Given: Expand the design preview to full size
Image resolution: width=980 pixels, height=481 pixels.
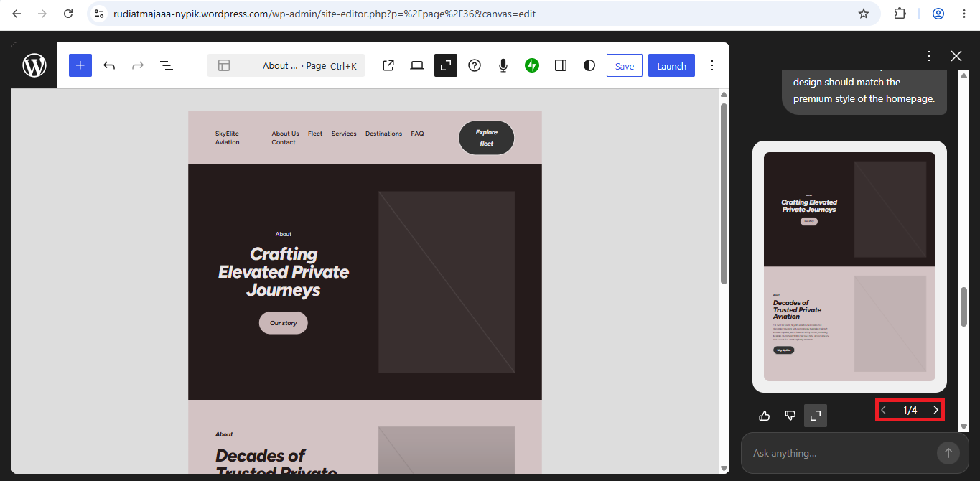Looking at the screenshot, I should (816, 416).
